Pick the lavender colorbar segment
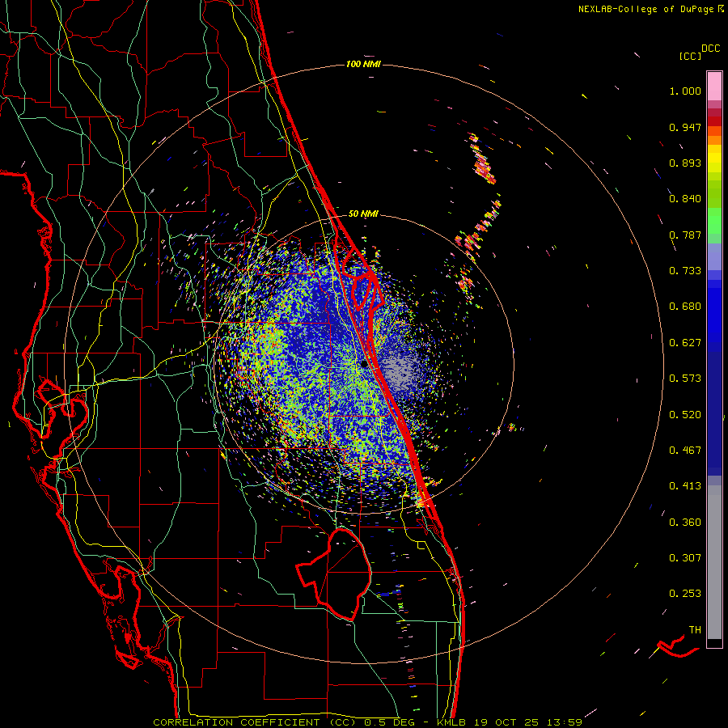 click(714, 256)
